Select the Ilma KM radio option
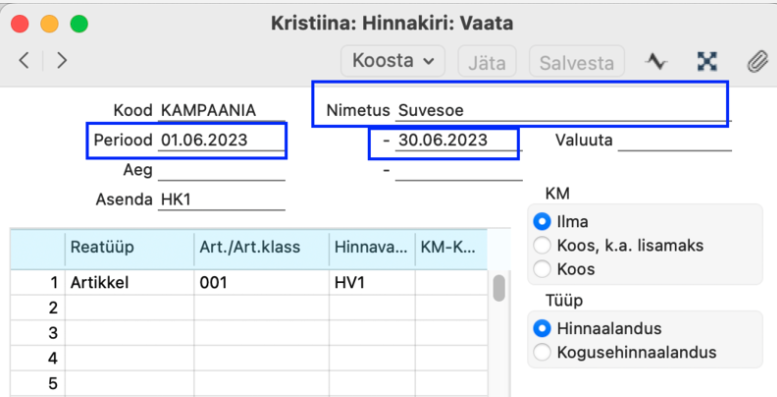777x397 pixels. pos(542,221)
